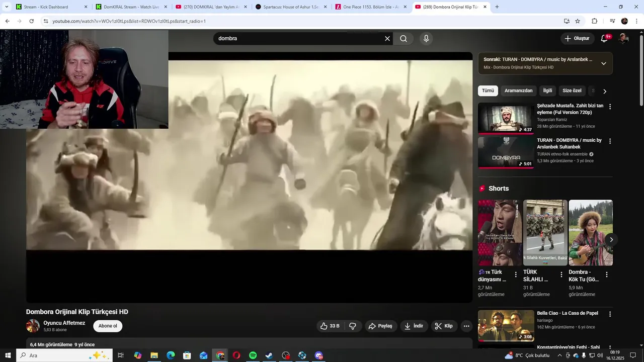Open Chrome three-dot menu
Image resolution: width=644 pixels, height=362 pixels.
point(637,21)
